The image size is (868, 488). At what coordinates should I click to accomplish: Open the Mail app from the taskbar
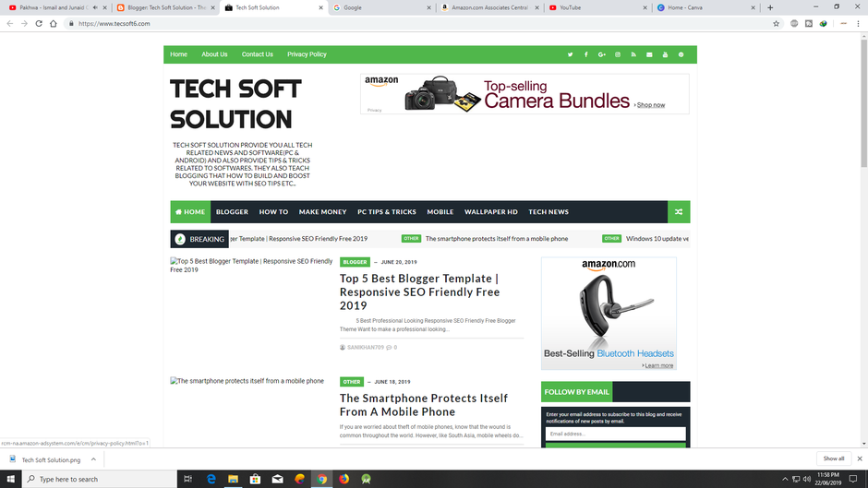click(277, 479)
